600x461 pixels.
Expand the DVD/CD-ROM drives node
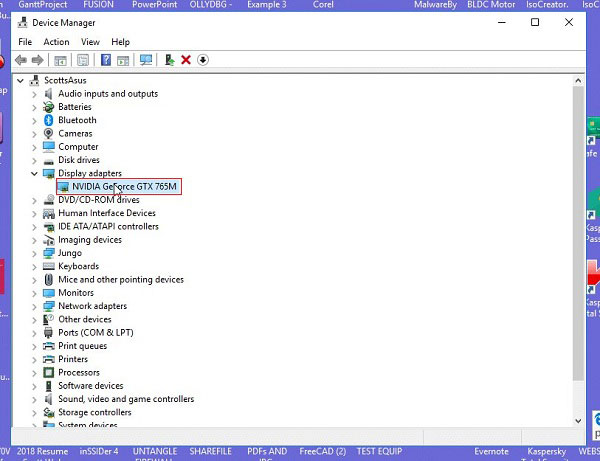tap(34, 200)
